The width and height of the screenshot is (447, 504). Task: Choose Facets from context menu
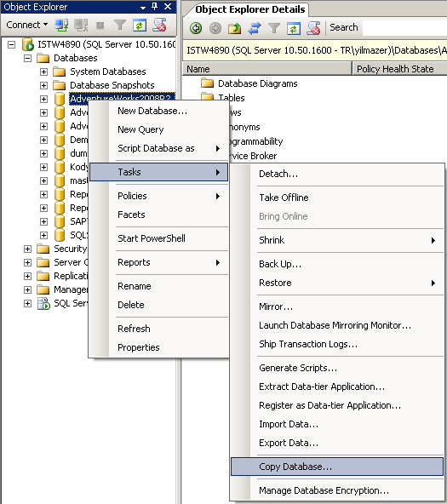click(x=158, y=215)
